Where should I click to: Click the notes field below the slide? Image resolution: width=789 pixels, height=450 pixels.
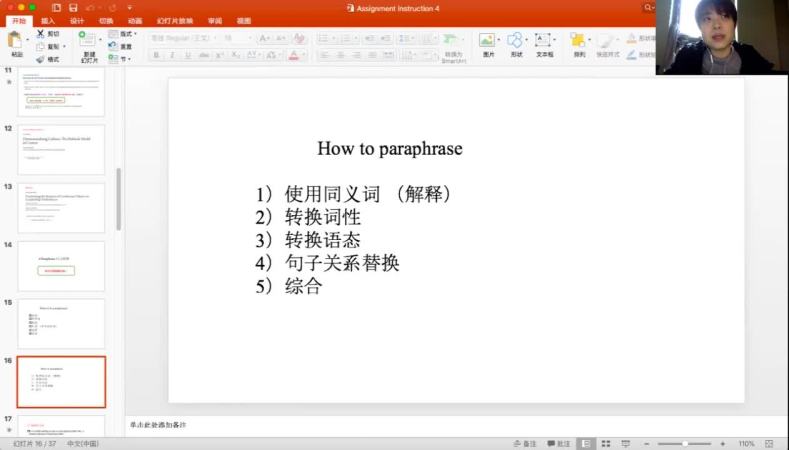click(x=456, y=425)
